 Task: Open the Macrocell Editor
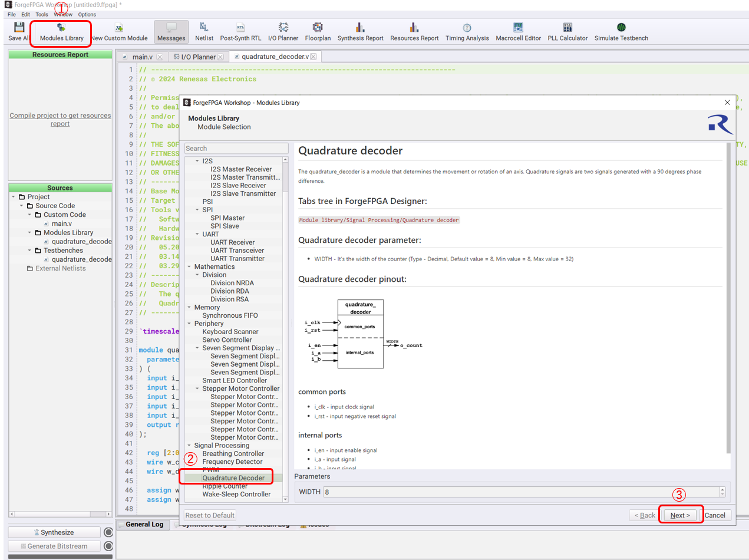[518, 32]
